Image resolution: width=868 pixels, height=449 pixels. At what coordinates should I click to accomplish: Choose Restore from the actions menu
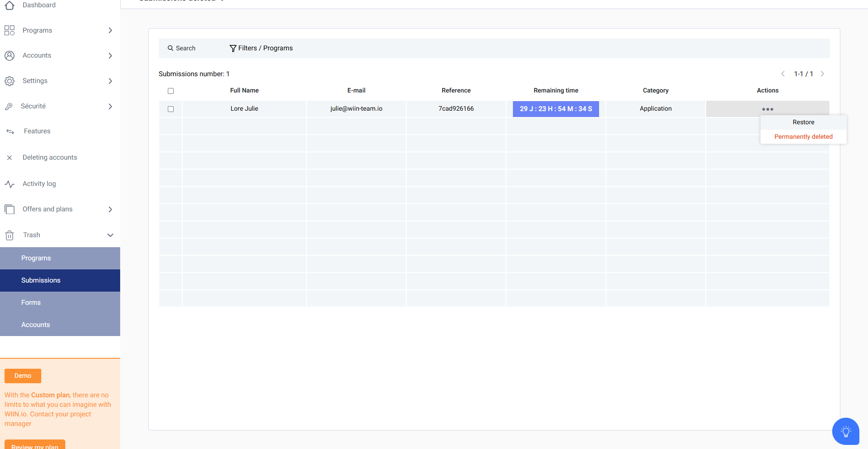coord(803,122)
